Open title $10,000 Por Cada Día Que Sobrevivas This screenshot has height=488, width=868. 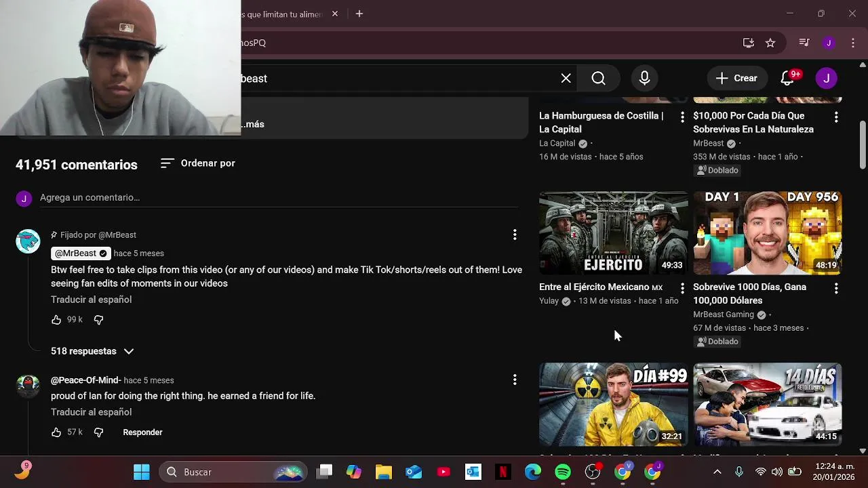(x=753, y=123)
